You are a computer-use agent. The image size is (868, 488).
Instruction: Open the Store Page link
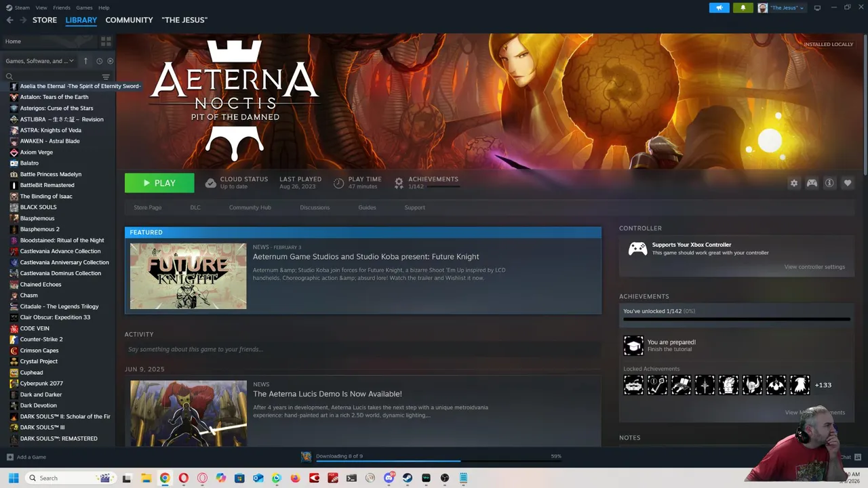(147, 207)
